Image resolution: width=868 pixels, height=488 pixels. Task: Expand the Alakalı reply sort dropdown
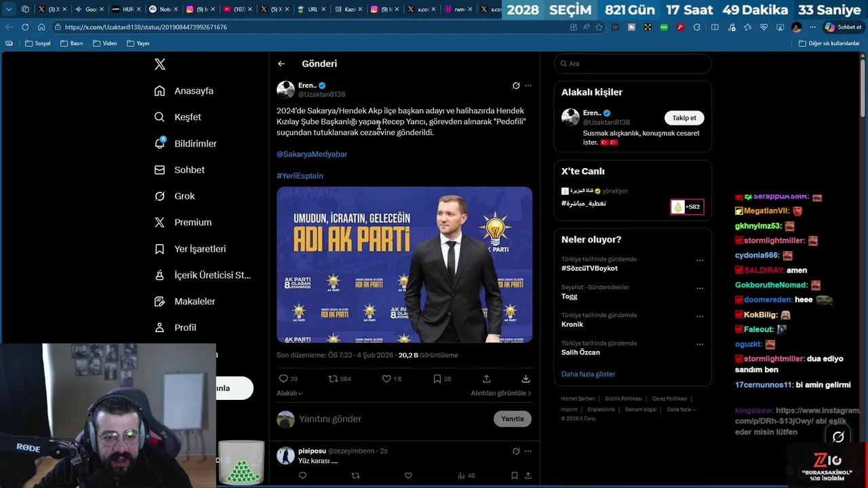[290, 393]
